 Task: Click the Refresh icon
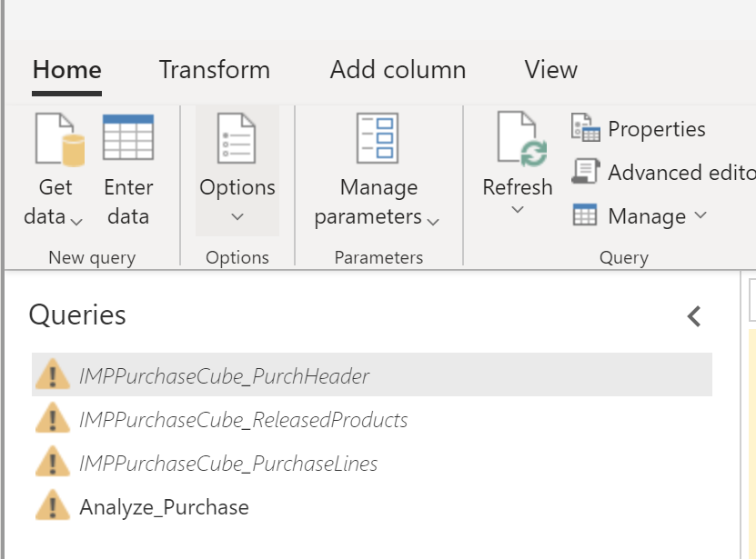(x=518, y=136)
